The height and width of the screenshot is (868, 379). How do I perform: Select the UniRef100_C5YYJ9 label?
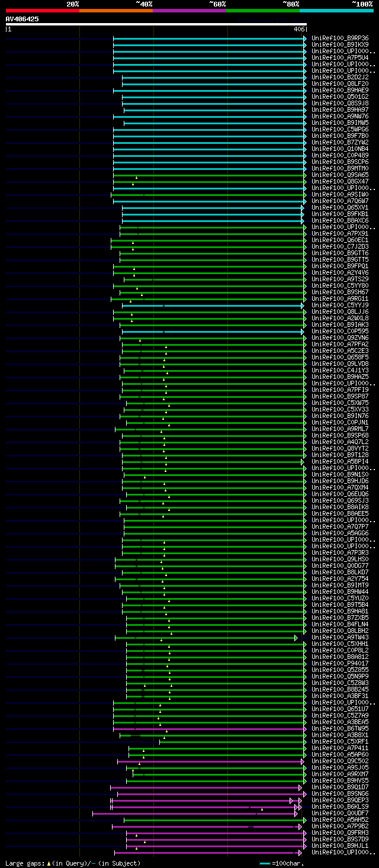(340, 305)
